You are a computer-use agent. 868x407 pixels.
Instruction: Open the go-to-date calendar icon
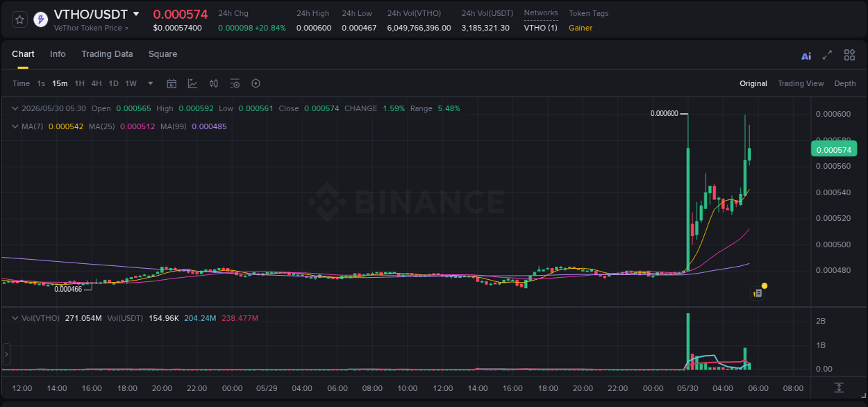(172, 83)
